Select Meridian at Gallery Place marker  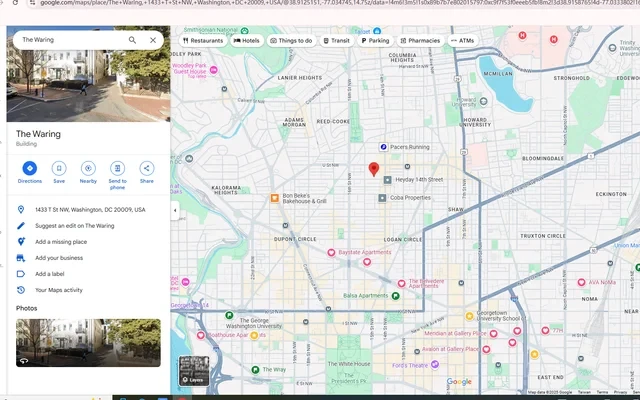click(x=493, y=334)
